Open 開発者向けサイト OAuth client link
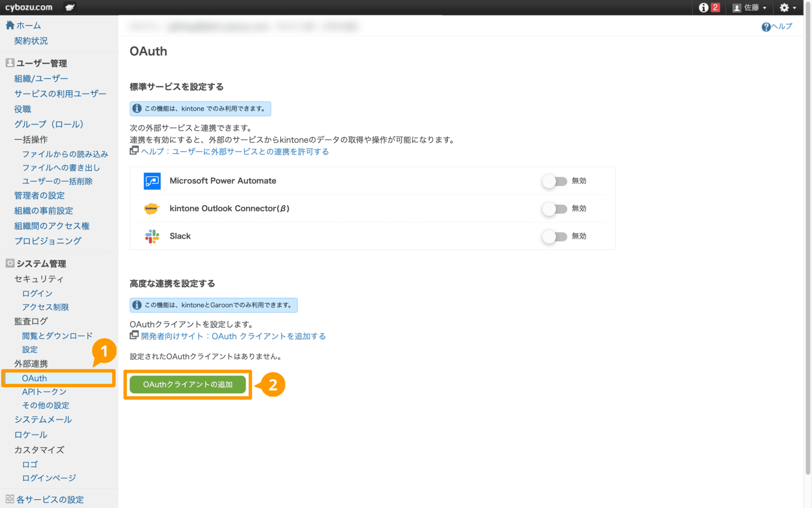 point(233,336)
